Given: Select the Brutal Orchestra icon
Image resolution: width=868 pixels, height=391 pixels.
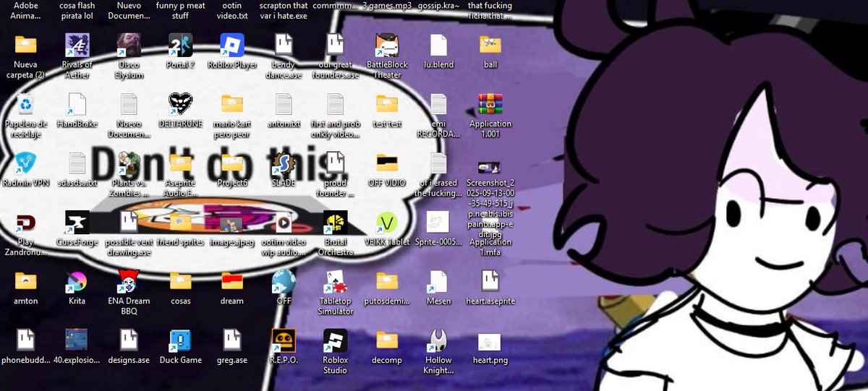Looking at the screenshot, I should point(335,223).
